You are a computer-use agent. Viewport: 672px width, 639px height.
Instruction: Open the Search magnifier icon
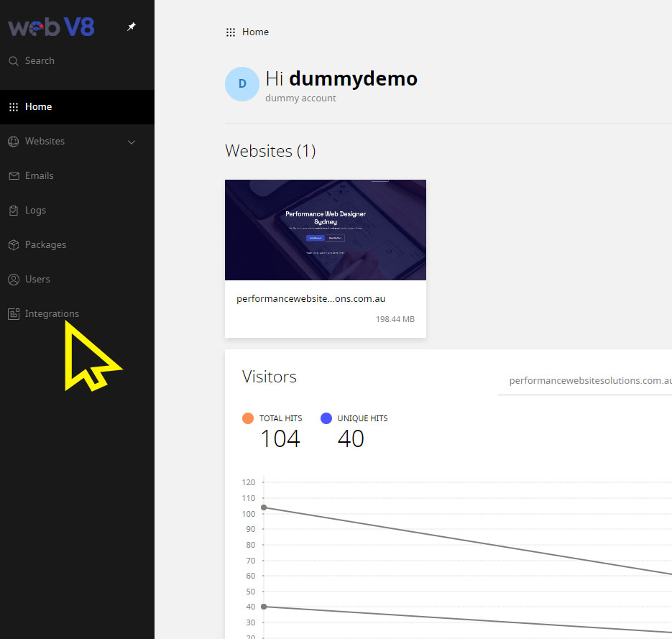[13, 60]
